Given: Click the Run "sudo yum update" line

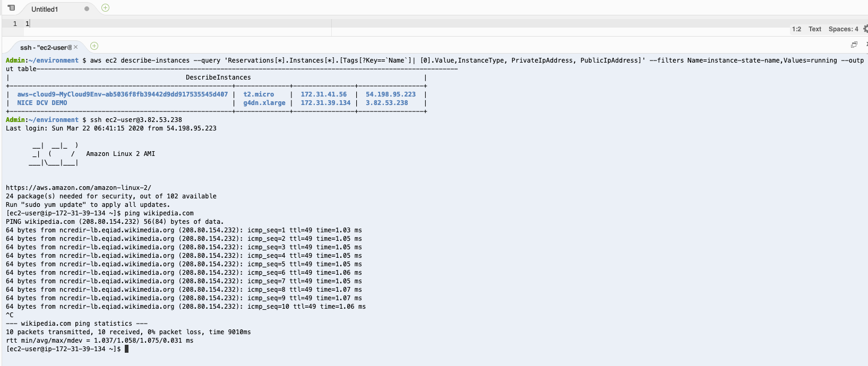Looking at the screenshot, I should coord(88,205).
